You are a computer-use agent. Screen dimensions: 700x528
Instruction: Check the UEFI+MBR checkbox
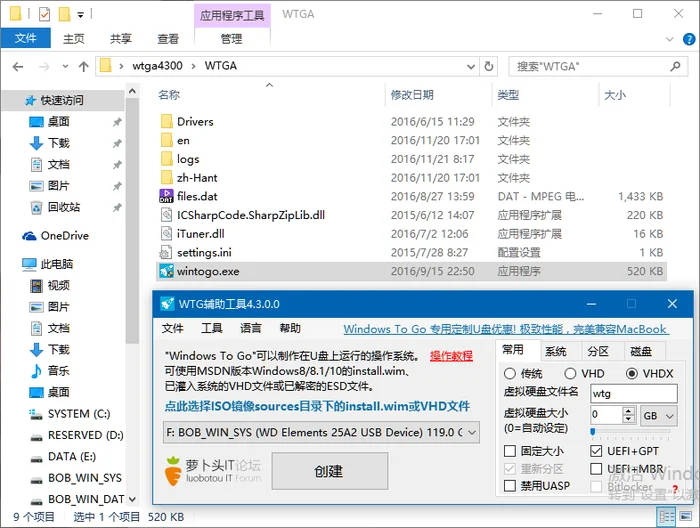(x=596, y=469)
